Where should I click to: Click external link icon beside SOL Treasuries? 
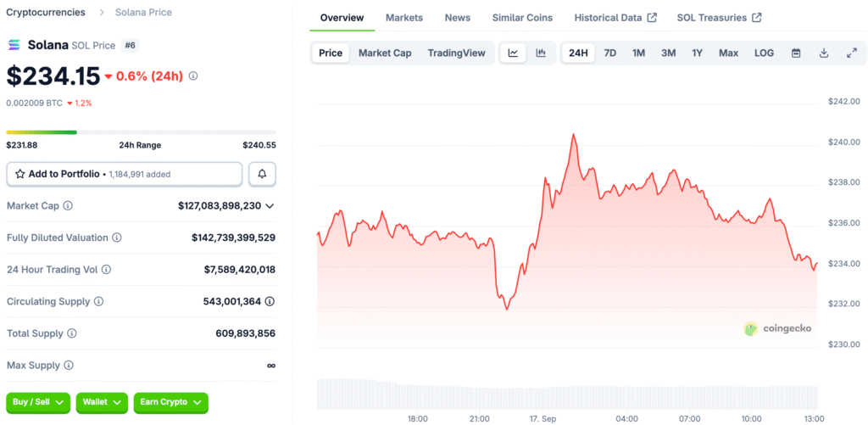pos(757,18)
